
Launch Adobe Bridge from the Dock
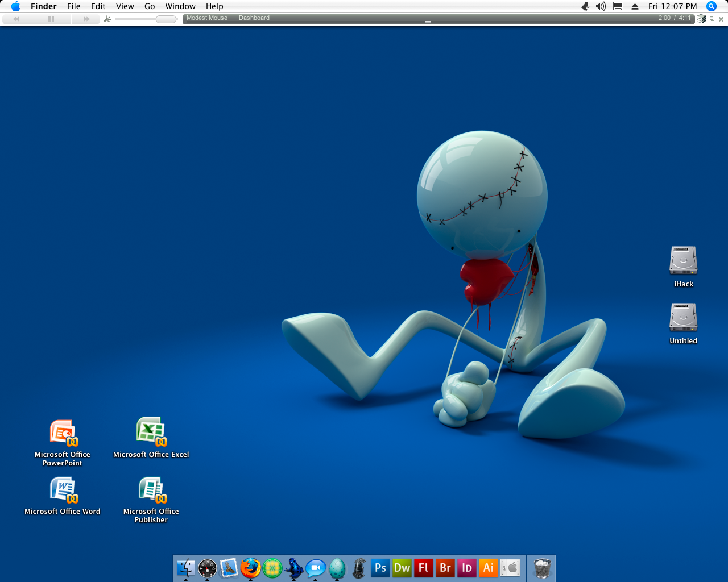pos(445,568)
